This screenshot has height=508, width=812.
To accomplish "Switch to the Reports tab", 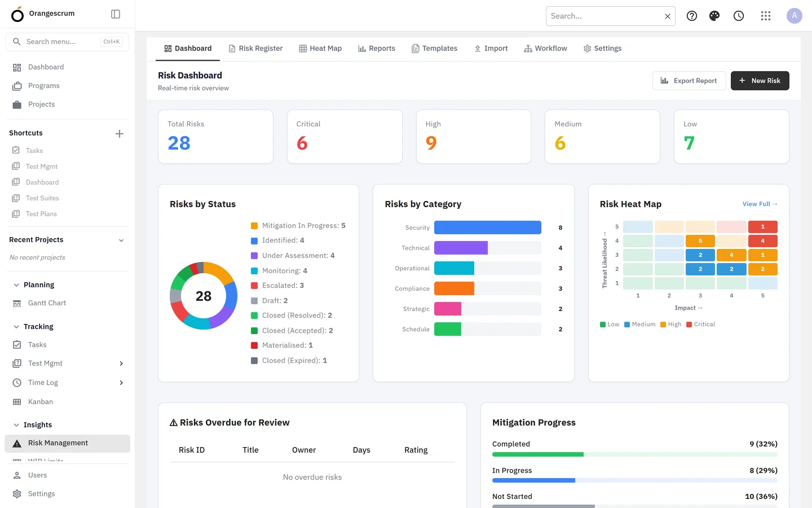I will click(377, 49).
